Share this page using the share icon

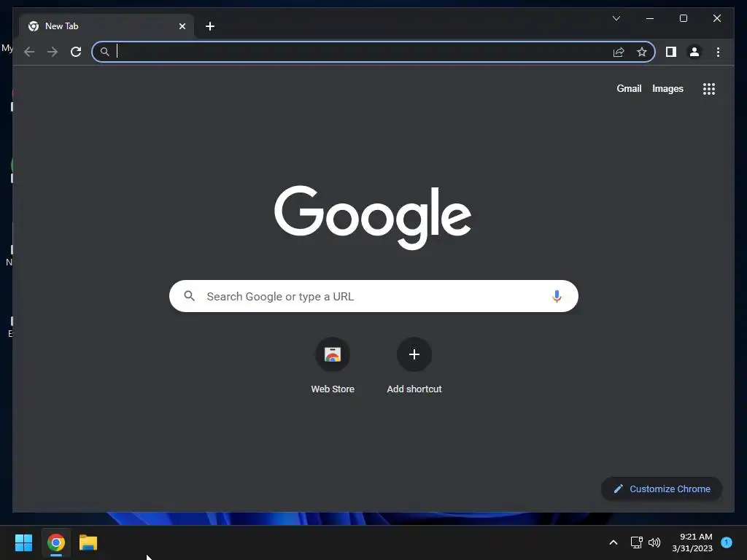619,52
